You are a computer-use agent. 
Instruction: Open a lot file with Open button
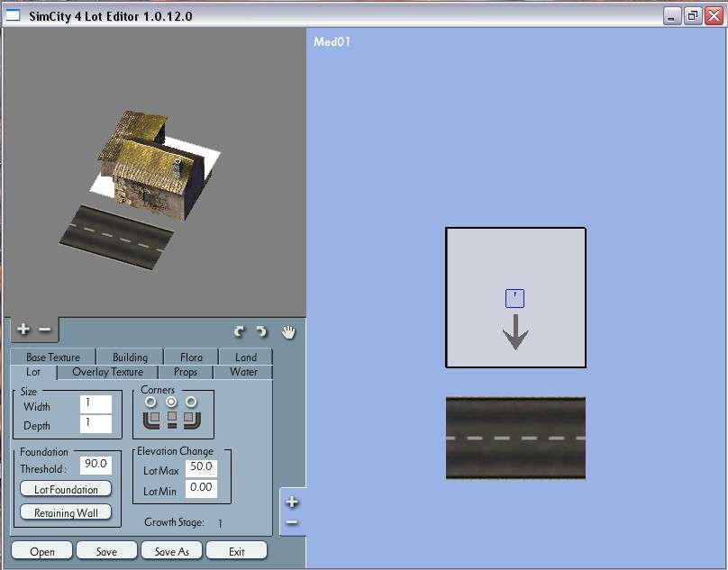pos(42,551)
